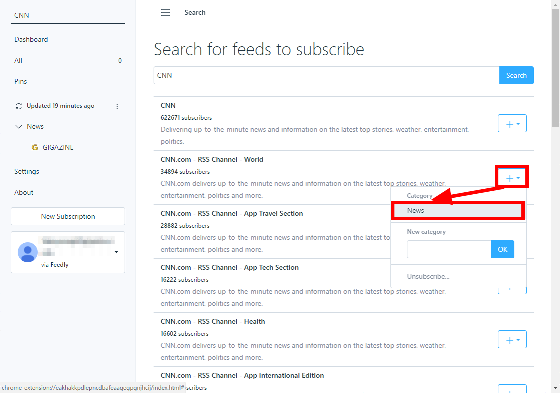Click the blue Search button
Viewport: 560px width, 393px height.
pyautogui.click(x=516, y=75)
